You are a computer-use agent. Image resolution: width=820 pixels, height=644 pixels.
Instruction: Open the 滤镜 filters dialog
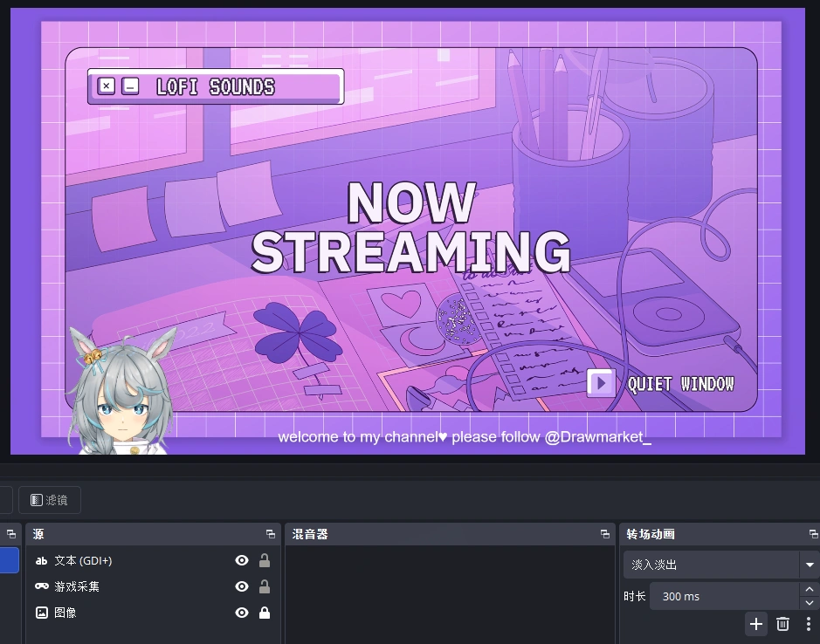coord(50,499)
